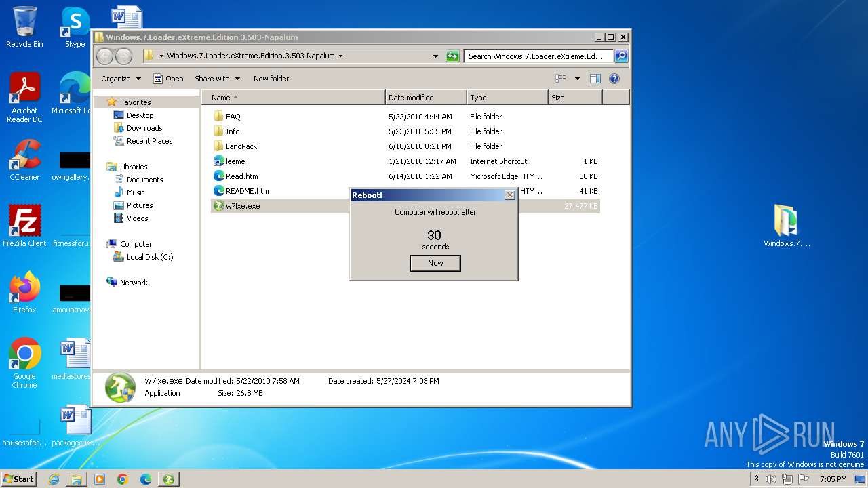
Task: Open the view options dropdown arrow
Action: coord(577,79)
